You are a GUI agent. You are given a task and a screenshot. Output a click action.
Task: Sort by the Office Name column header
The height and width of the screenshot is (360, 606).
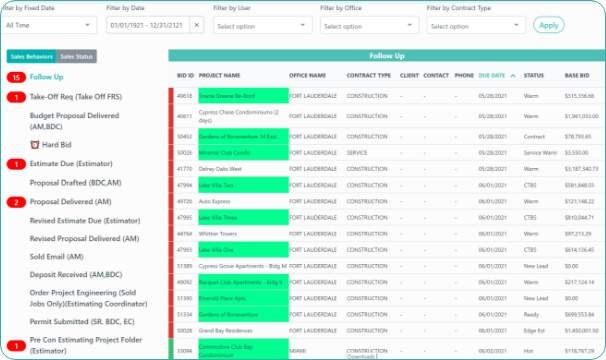[307, 75]
